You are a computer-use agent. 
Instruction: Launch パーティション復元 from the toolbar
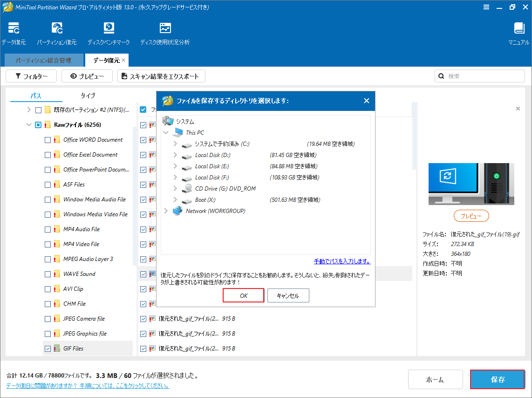tap(57, 33)
